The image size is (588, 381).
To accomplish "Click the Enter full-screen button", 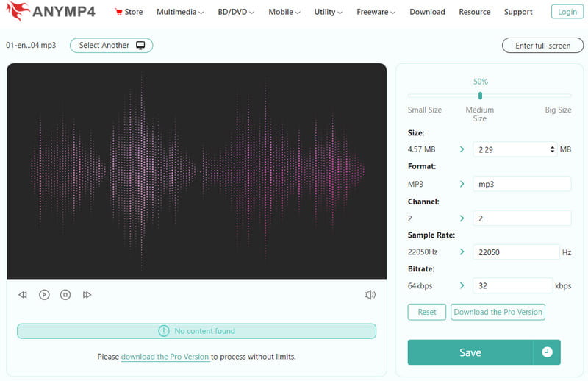I will (x=542, y=46).
